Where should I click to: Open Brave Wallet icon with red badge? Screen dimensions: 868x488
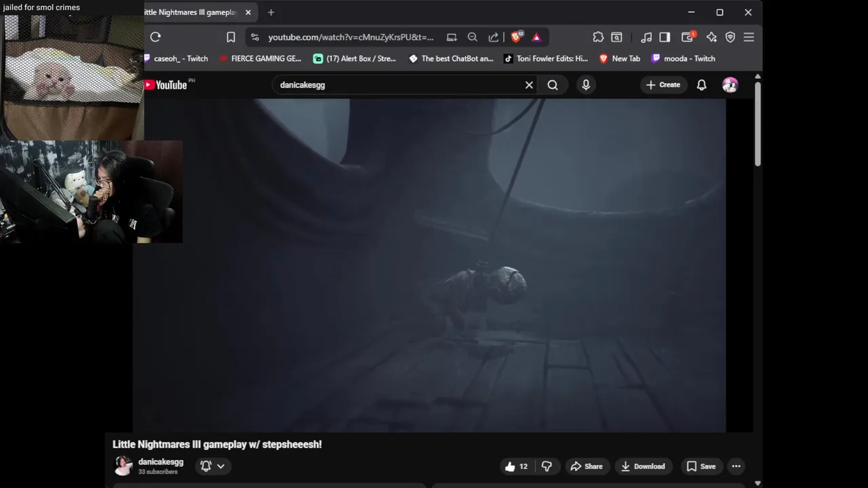tap(688, 37)
